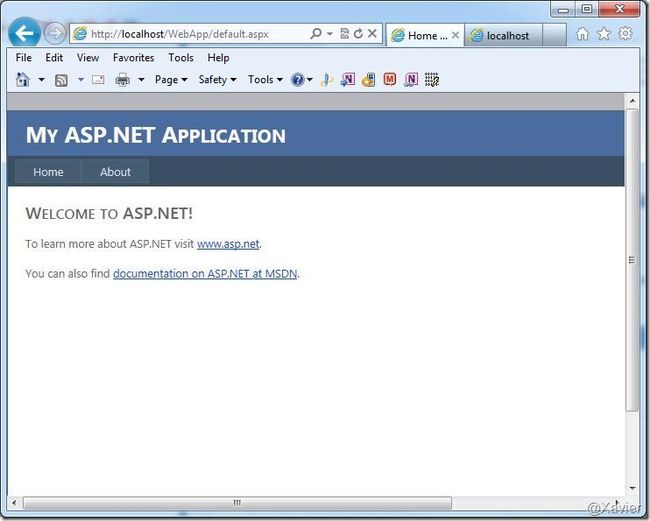
Task: Click the command bar Home page icon
Action: (23, 79)
